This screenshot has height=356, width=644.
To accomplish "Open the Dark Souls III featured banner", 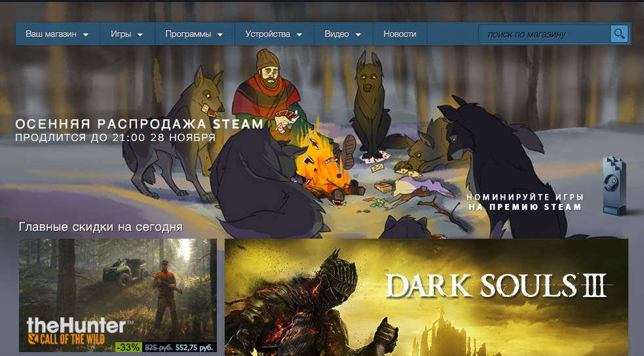I will 426,296.
